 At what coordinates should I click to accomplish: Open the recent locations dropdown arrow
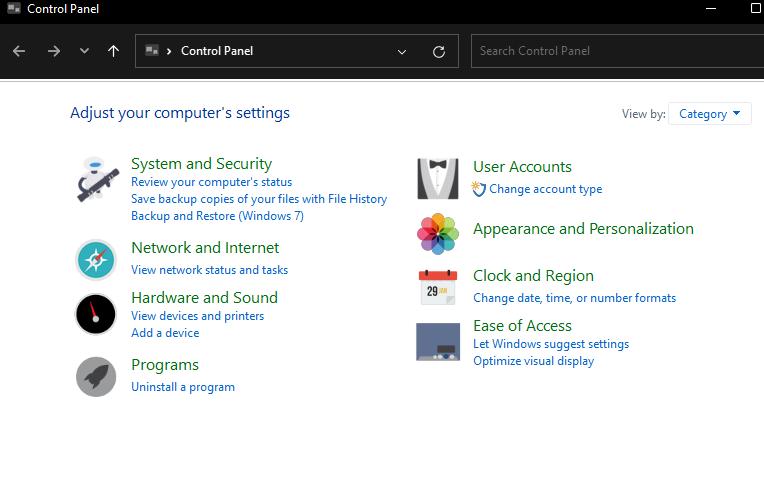[84, 51]
